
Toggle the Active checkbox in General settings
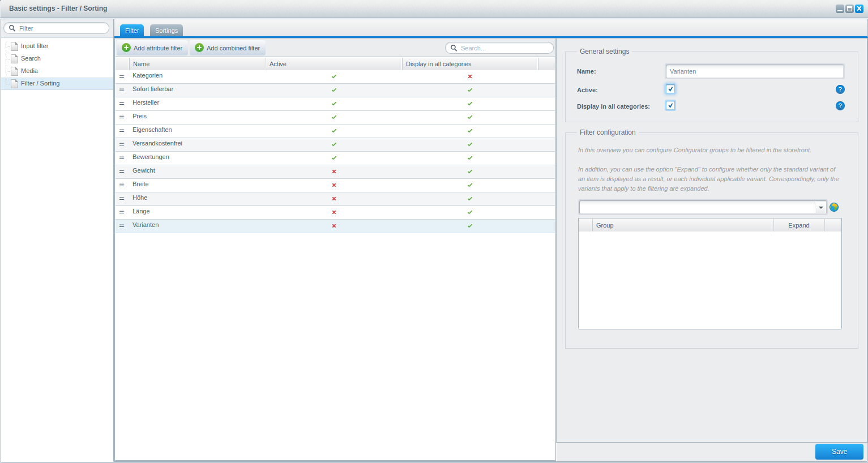[x=670, y=89]
